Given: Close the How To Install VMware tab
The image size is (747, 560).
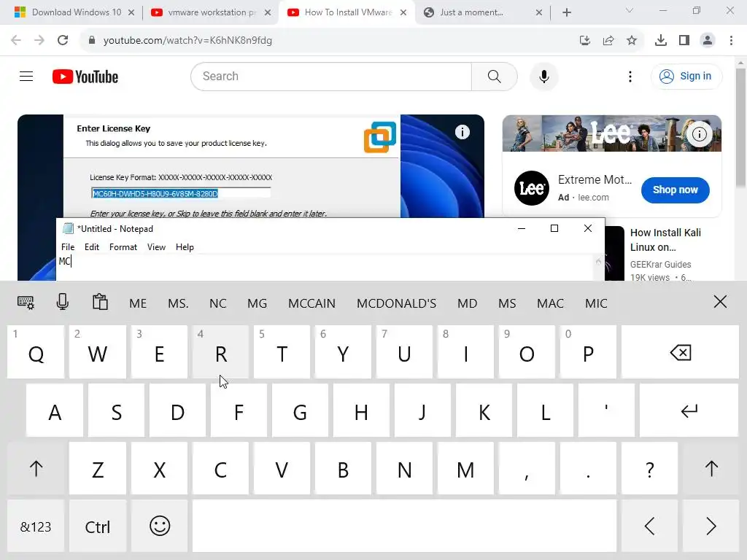Looking at the screenshot, I should (403, 12).
